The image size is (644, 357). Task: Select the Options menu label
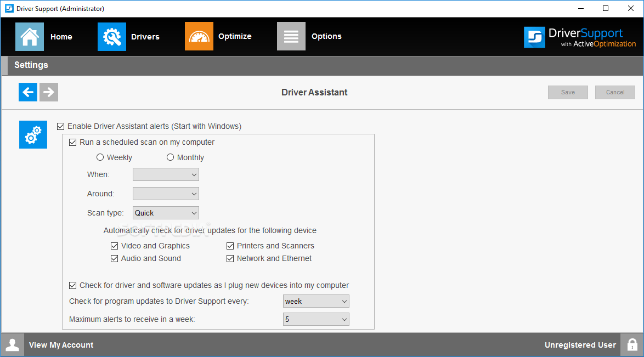pyautogui.click(x=326, y=36)
